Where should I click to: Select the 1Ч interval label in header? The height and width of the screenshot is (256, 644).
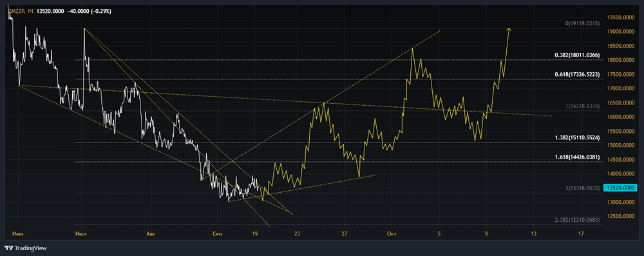[30, 12]
